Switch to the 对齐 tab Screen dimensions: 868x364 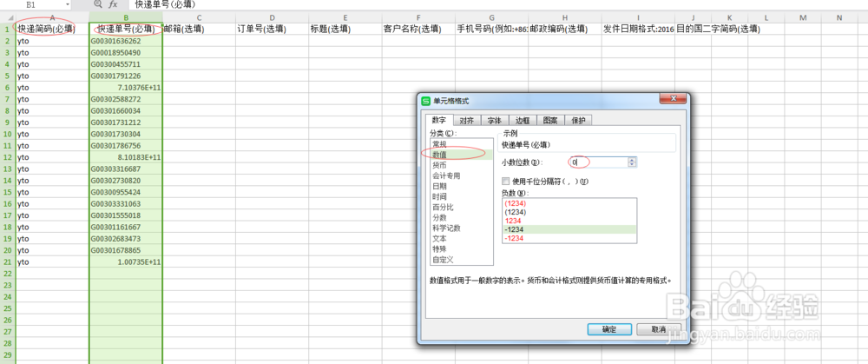point(467,121)
